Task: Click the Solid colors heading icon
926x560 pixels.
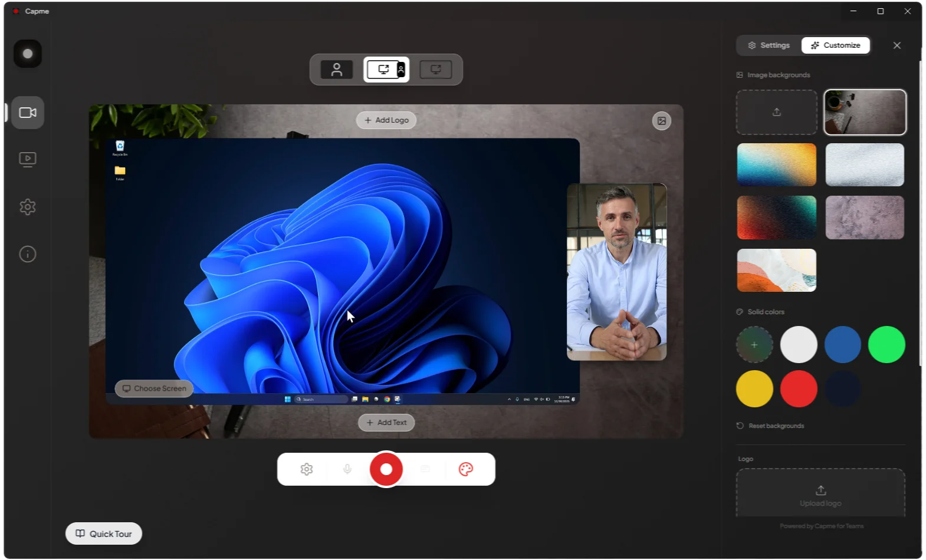Action: [x=740, y=312]
